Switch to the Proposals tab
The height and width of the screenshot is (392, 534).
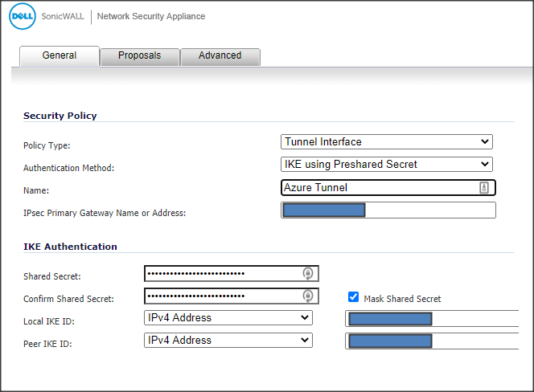coord(139,56)
